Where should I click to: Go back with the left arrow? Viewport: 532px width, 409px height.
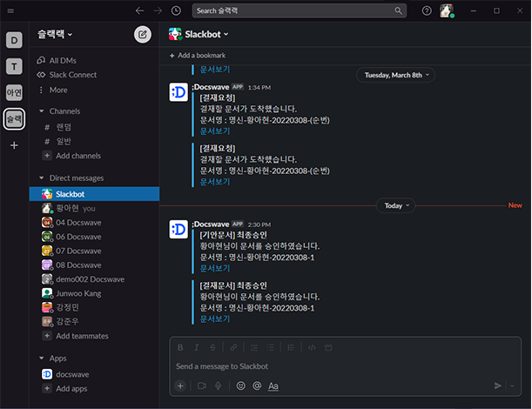[139, 10]
